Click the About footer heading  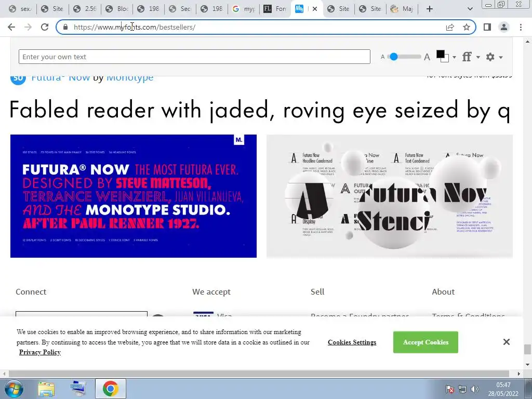click(443, 292)
